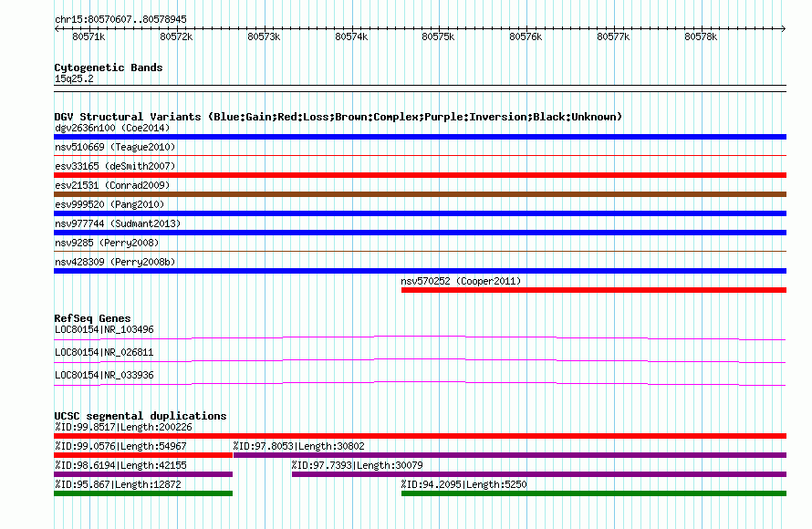The width and height of the screenshot is (812, 529).
Task: Select the DGV Structural Variants track title
Action: tap(338, 117)
